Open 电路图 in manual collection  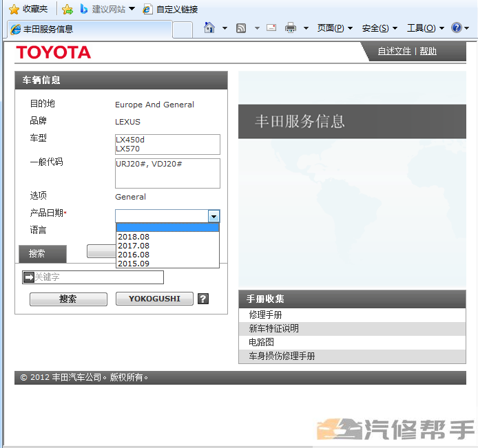click(x=352, y=342)
